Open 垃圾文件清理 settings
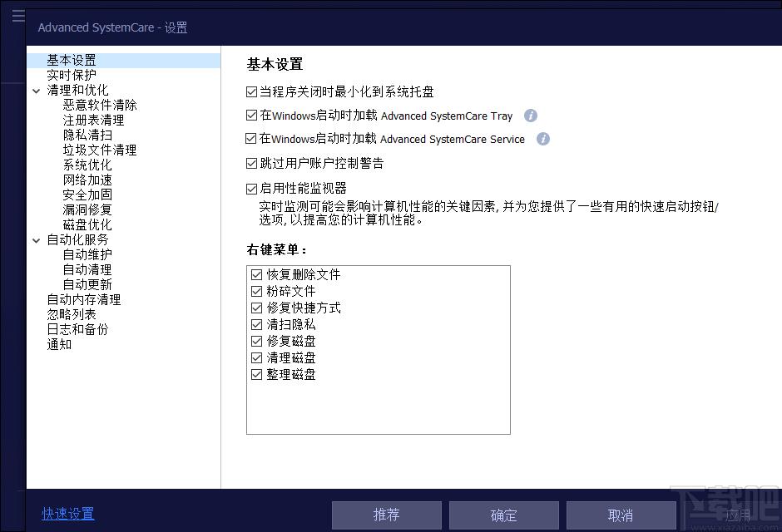782x532 pixels. tap(100, 150)
